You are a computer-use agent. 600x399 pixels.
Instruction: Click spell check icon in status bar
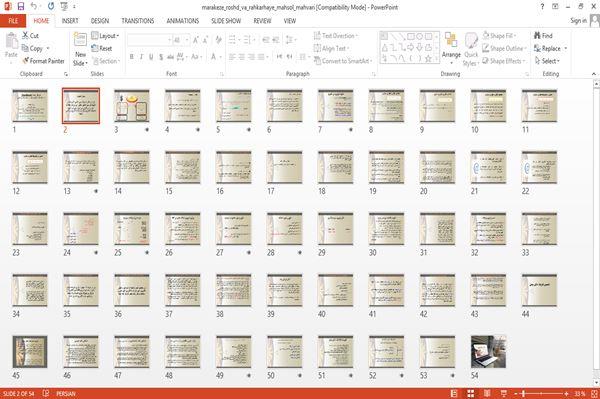46,393
